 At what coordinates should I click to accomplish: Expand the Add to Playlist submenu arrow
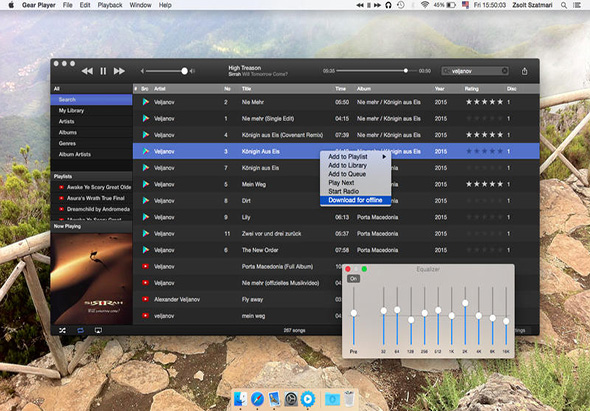tap(384, 157)
